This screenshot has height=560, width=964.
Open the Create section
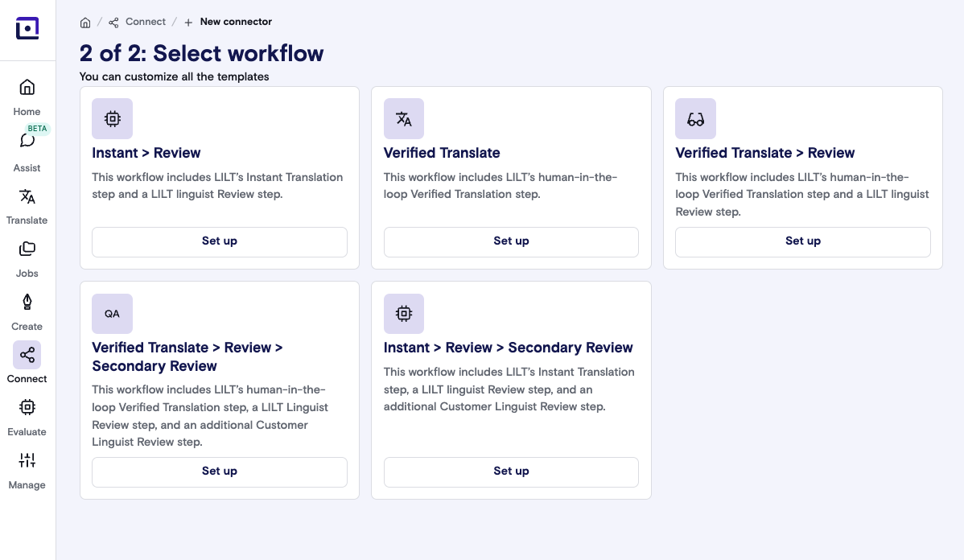[x=27, y=309]
